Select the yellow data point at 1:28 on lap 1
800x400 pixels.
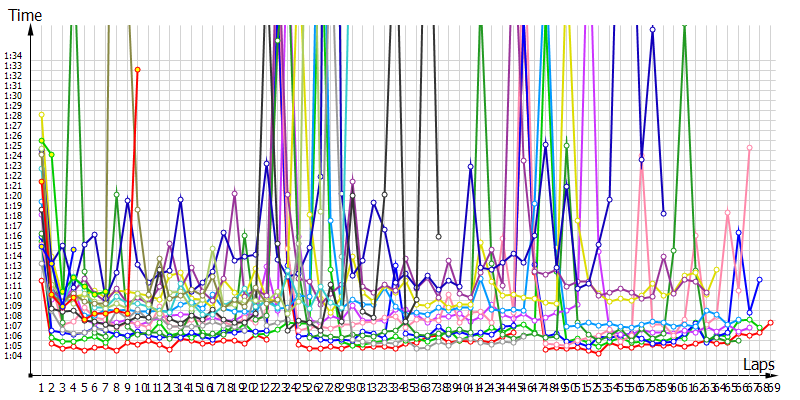[x=41, y=115]
